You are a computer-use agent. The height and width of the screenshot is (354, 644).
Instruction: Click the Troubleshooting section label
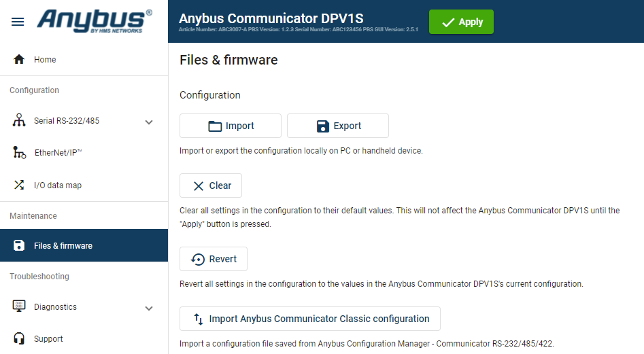pyautogui.click(x=39, y=277)
